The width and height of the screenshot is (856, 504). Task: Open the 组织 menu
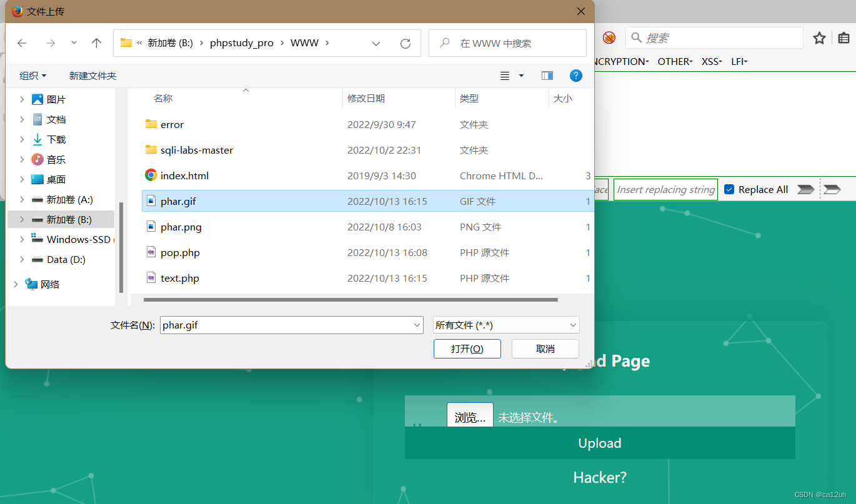point(33,76)
